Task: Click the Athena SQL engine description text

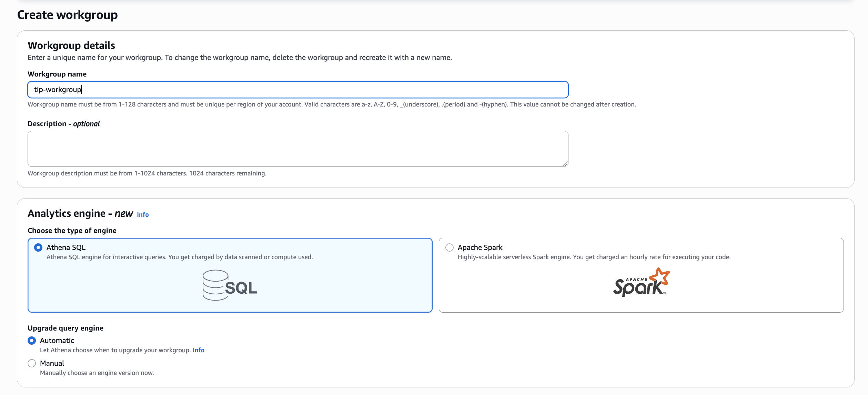Action: (x=180, y=257)
